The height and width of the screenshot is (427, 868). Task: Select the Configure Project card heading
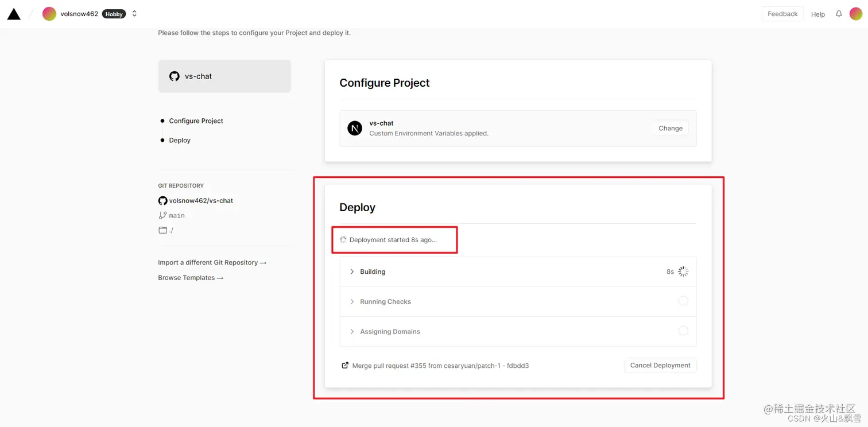385,83
